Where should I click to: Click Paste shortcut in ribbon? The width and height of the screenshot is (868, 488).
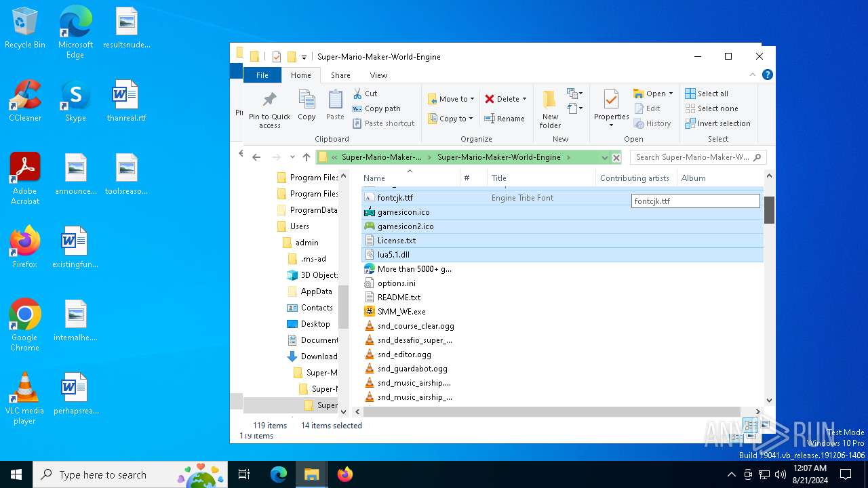(x=383, y=123)
